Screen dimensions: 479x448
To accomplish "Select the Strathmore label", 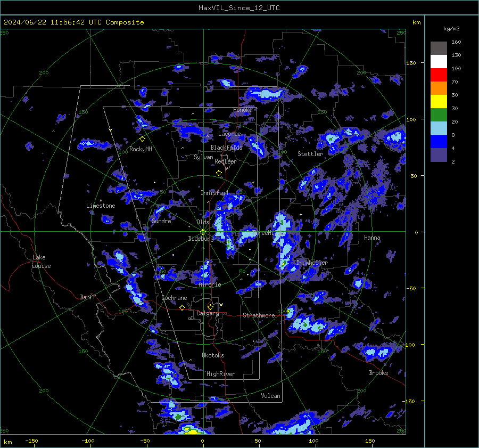I will click(x=259, y=315).
